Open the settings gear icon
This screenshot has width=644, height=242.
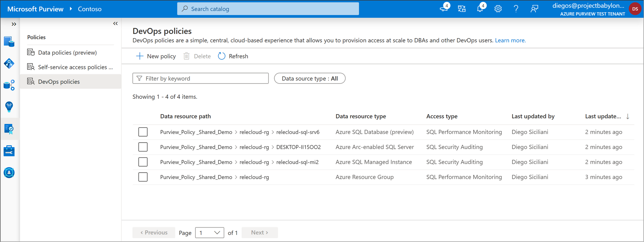[498, 9]
